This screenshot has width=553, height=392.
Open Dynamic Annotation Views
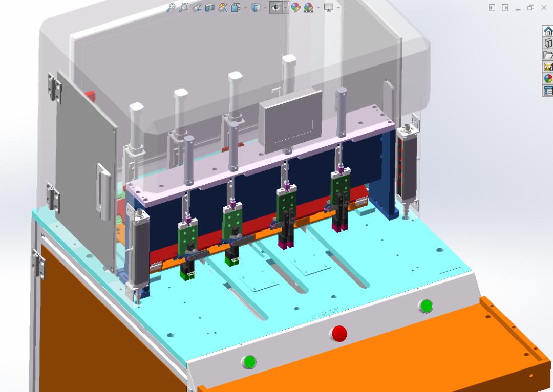click(223, 7)
